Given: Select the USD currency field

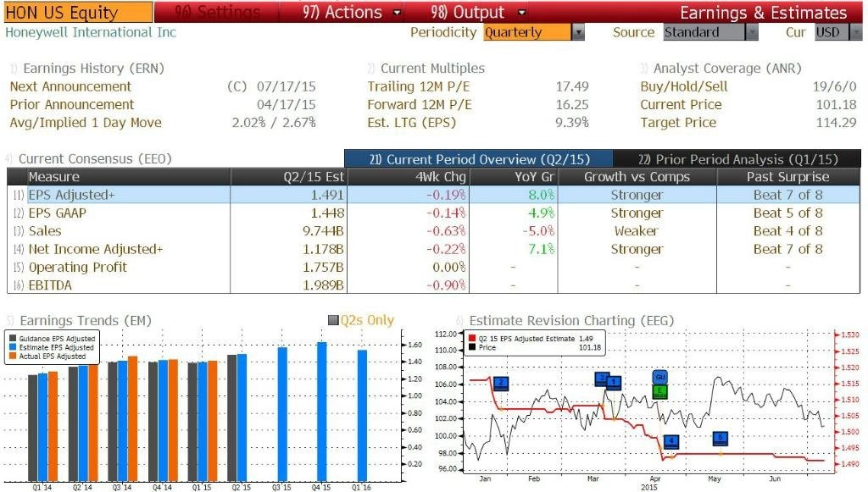Looking at the screenshot, I should [x=832, y=33].
